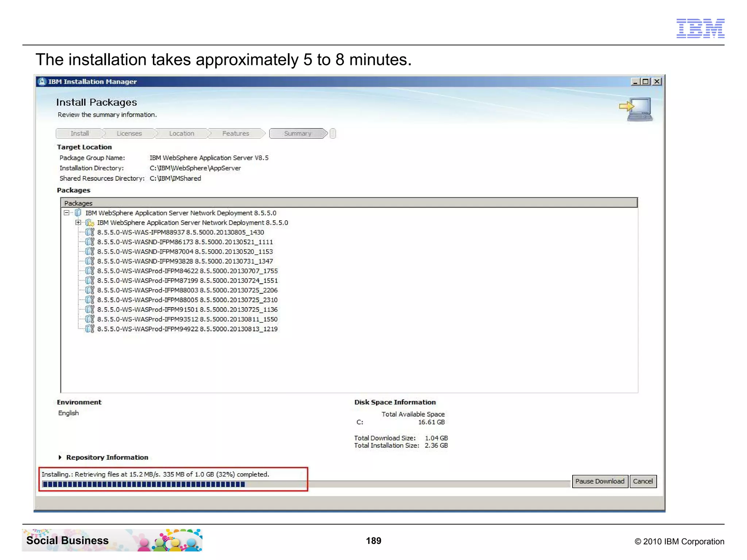
Task: Minimize the Installation Manager window
Action: point(635,82)
